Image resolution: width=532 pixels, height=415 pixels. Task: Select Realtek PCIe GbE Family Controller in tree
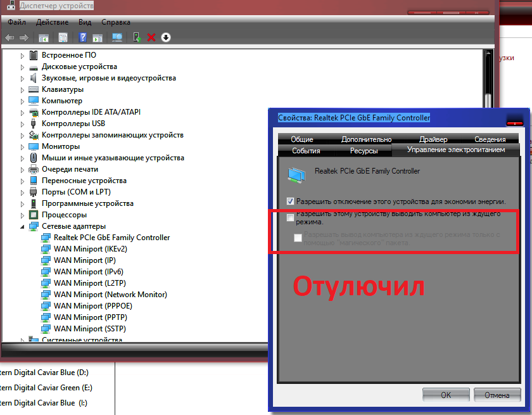tap(111, 238)
